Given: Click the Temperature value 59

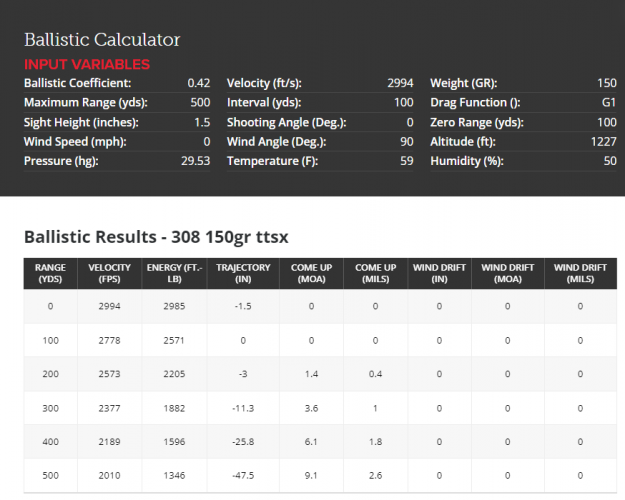Looking at the screenshot, I should click(x=405, y=161).
